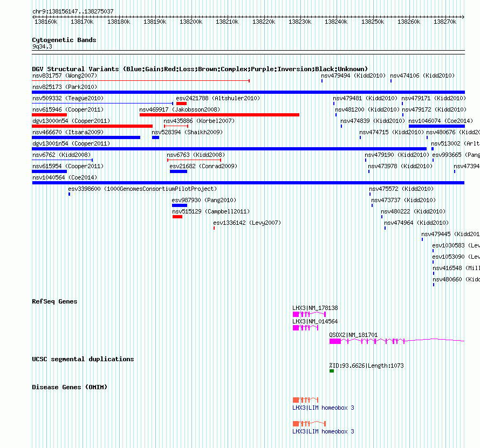Click the 138200k ruler position label

click(191, 22)
